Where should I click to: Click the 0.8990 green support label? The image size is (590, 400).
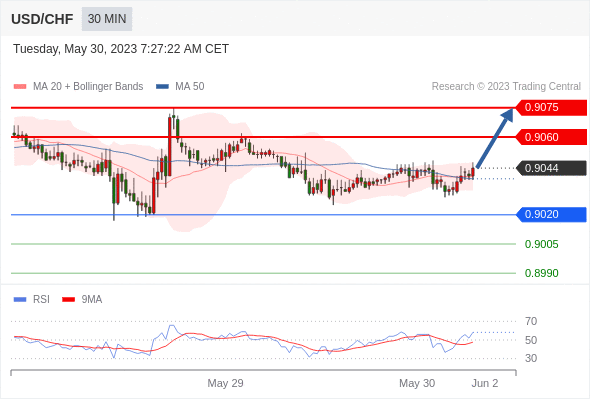coord(541,273)
